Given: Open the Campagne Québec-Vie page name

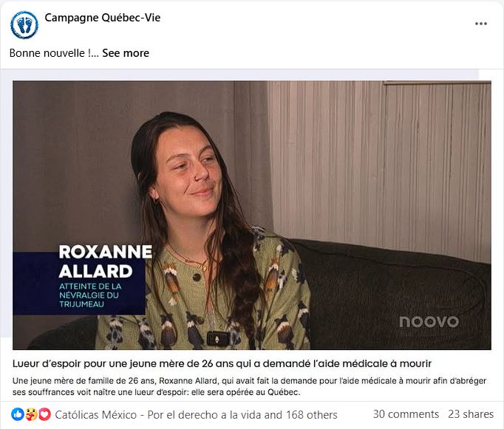Looking at the screenshot, I should click(x=103, y=18).
